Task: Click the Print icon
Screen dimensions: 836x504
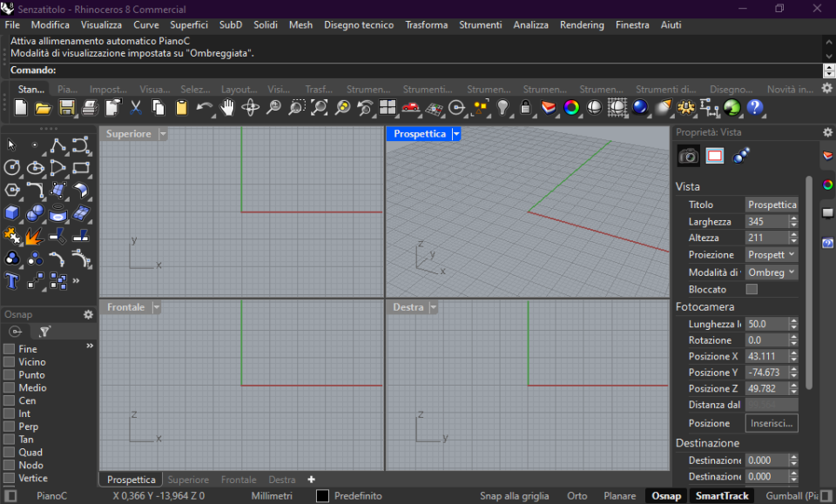Action: point(90,108)
